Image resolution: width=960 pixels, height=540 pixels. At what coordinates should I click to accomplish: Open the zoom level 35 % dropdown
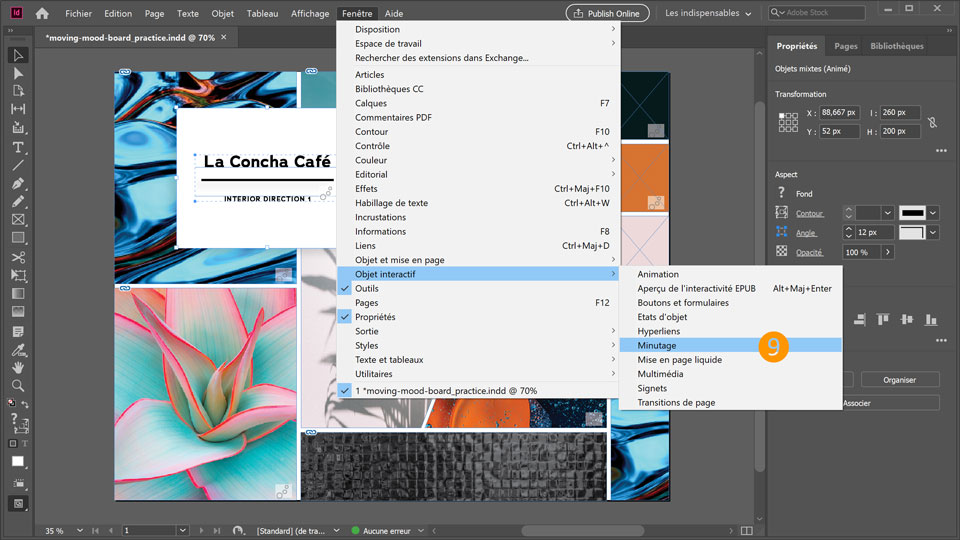pos(80,531)
